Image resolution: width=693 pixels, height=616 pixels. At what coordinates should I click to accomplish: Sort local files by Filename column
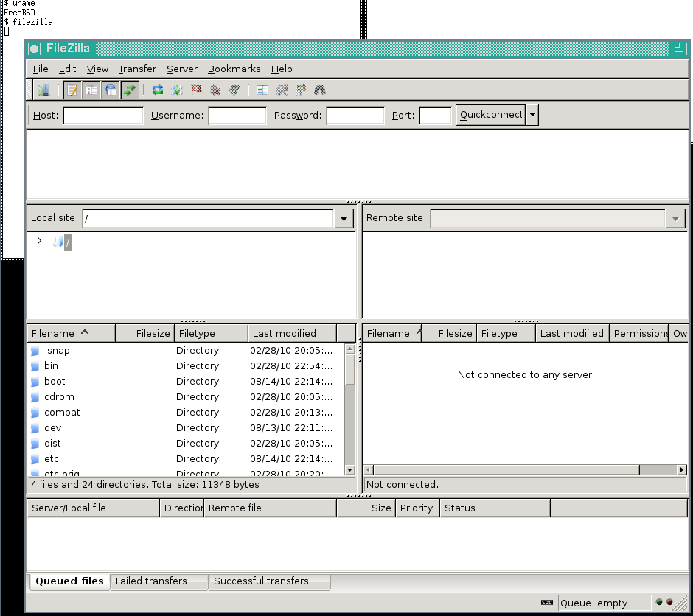coord(72,333)
